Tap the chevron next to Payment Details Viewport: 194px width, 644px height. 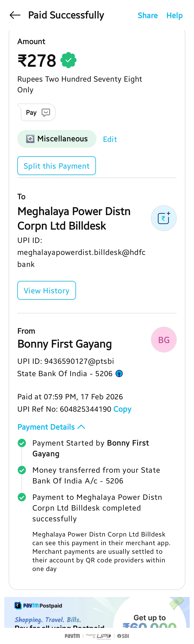click(x=81, y=427)
